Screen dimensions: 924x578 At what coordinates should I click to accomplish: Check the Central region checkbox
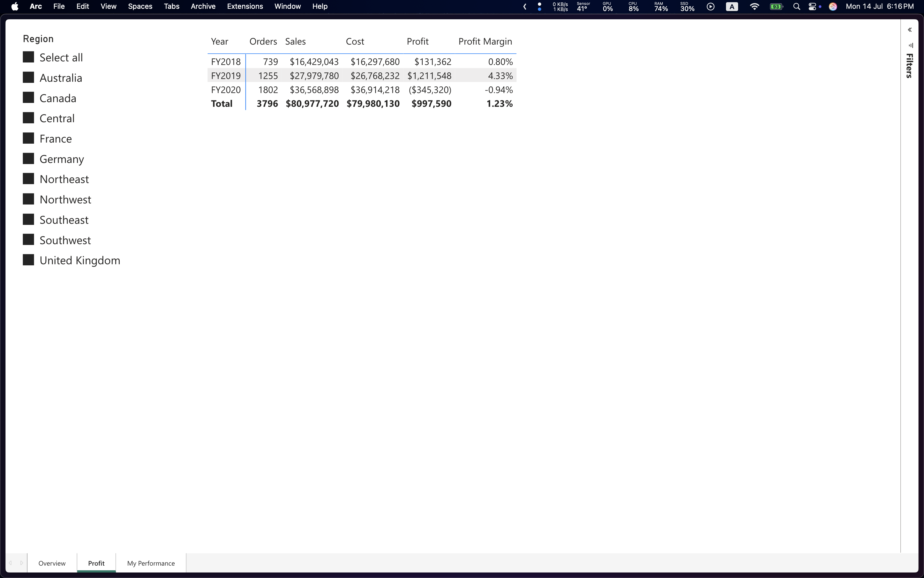pos(29,118)
